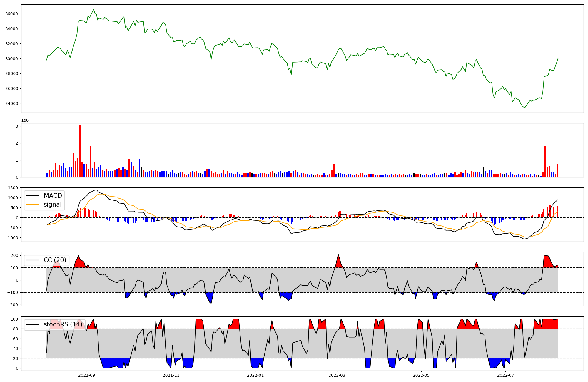Viewport: 588px width, 382px height.
Task: Click the 2021-09 date tick label
Action: (87, 375)
